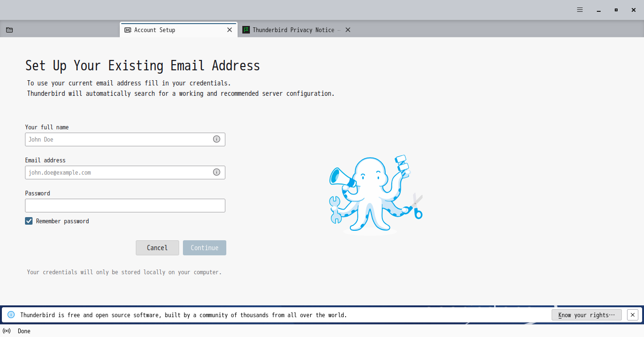Screen dimensions: 644x337
Task: Open the mail folder spaces icon
Action: (x=9, y=30)
